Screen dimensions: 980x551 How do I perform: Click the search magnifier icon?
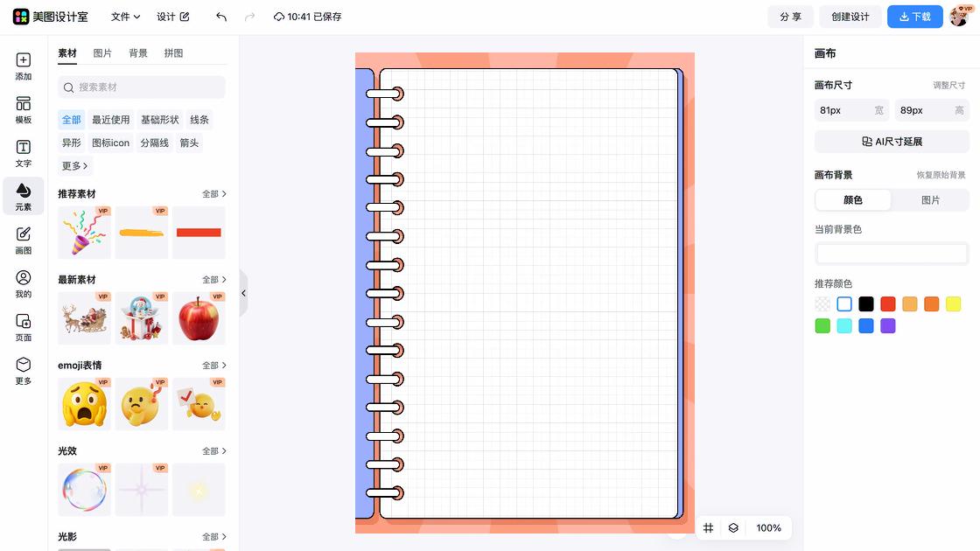click(x=69, y=87)
